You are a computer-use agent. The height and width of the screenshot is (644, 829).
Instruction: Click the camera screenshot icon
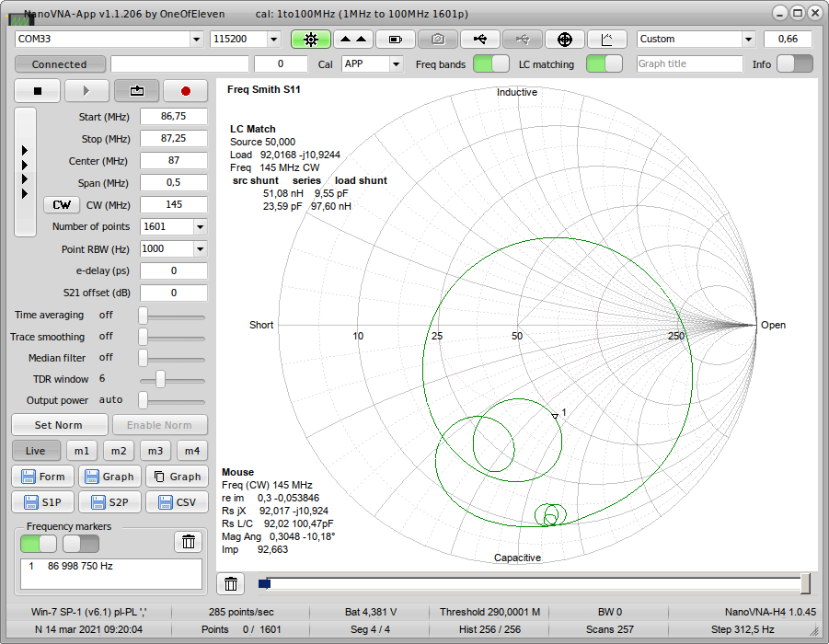pyautogui.click(x=438, y=39)
